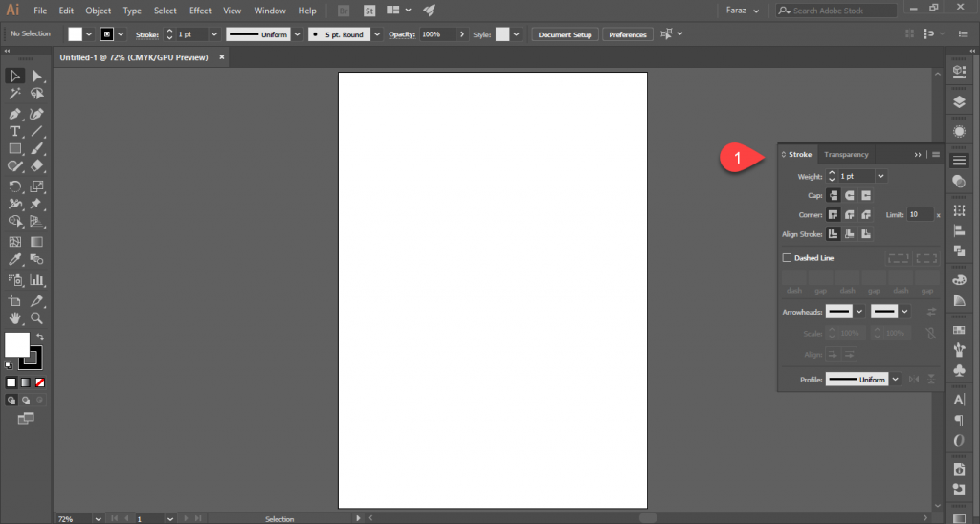Select the Shape Builder tool
The image size is (980, 524).
(15, 221)
